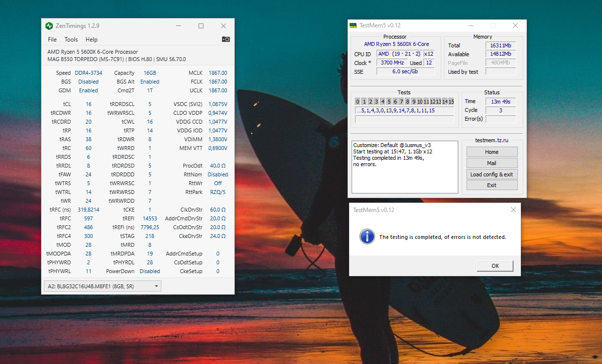Click the Cycle value 3 field
The image size is (602, 364).
point(501,110)
